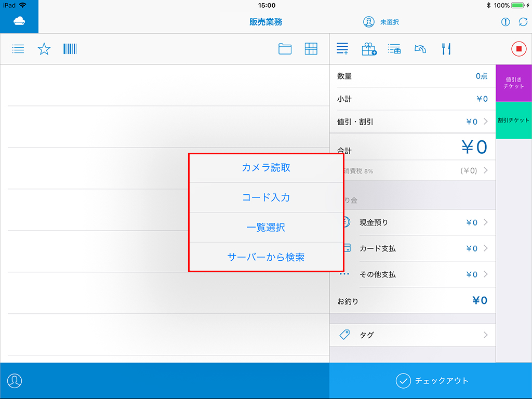This screenshot has width=532, height=399.
Task: Tap purple 値引きチケット button
Action: [x=514, y=83]
